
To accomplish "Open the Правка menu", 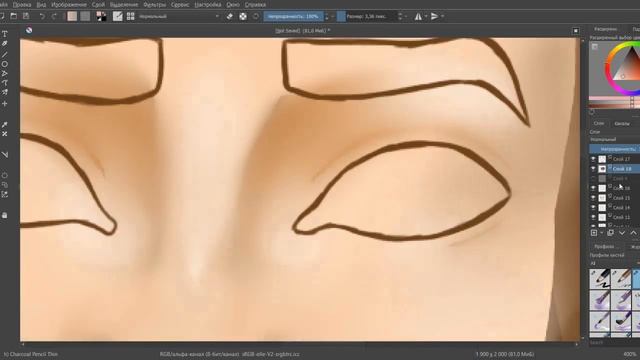I will [22, 4].
